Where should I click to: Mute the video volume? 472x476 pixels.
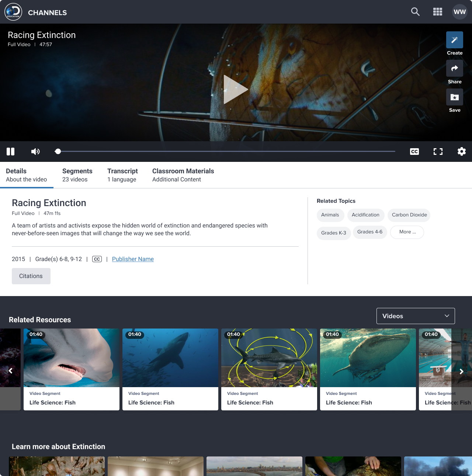[35, 151]
